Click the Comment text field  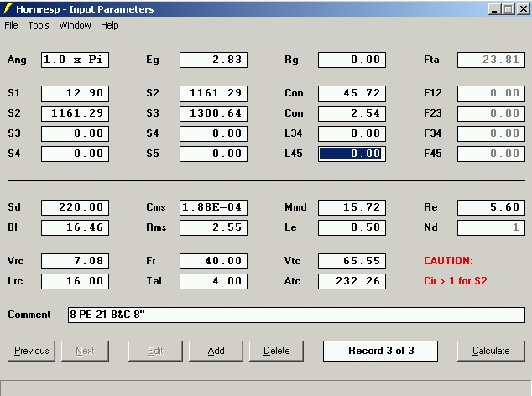[296, 315]
